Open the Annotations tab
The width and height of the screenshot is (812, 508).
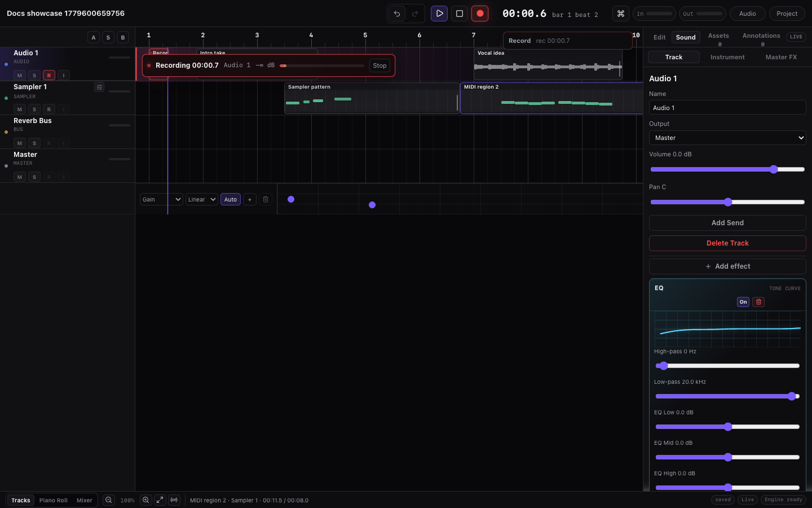(x=761, y=38)
